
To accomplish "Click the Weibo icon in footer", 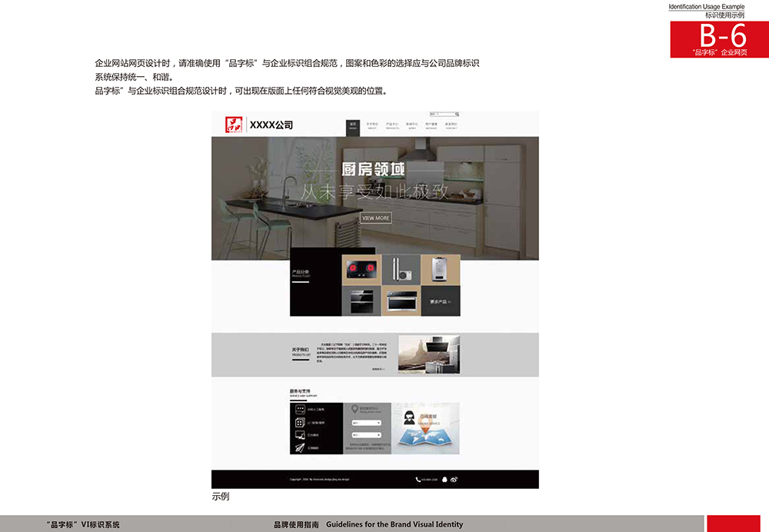I will pos(454,479).
